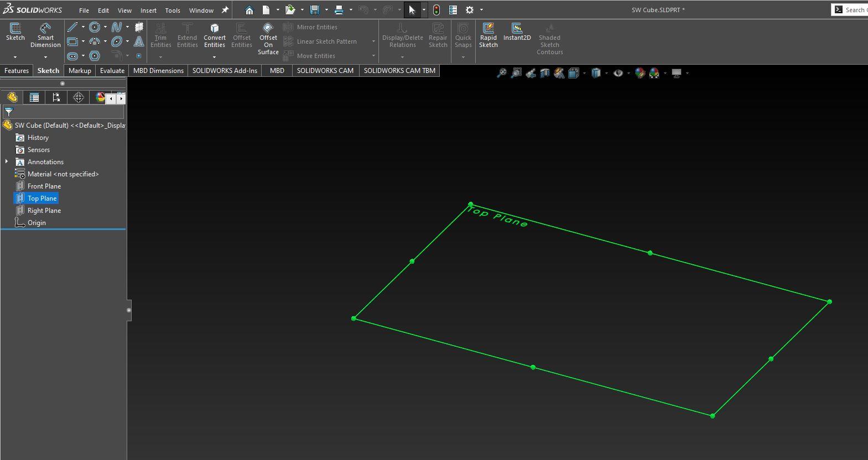The height and width of the screenshot is (460, 868).
Task: Click Zoom to Fit icon
Action: pyautogui.click(x=501, y=73)
